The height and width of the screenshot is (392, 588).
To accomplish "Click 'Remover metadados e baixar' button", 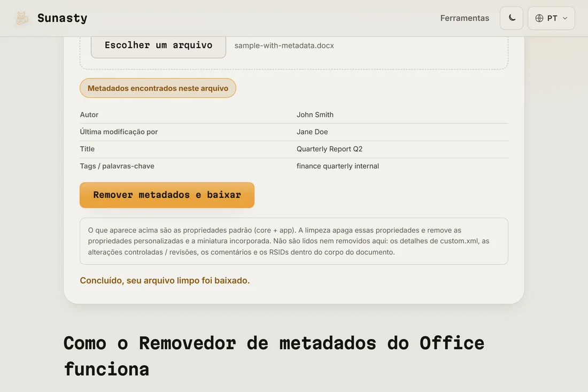I will coord(167,195).
